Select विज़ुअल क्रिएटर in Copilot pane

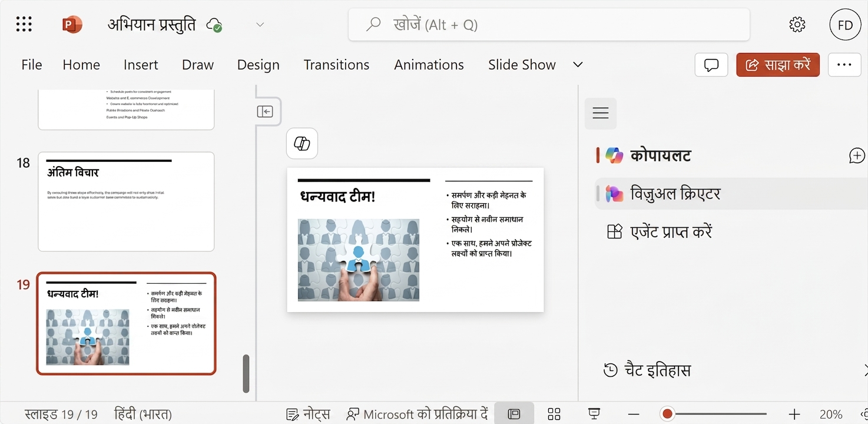point(731,194)
